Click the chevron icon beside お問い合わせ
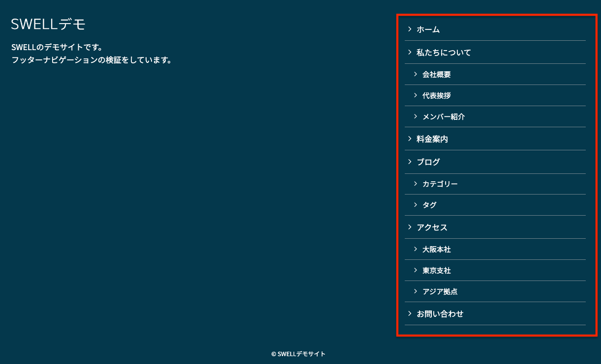The height and width of the screenshot is (364, 601). 410,313
